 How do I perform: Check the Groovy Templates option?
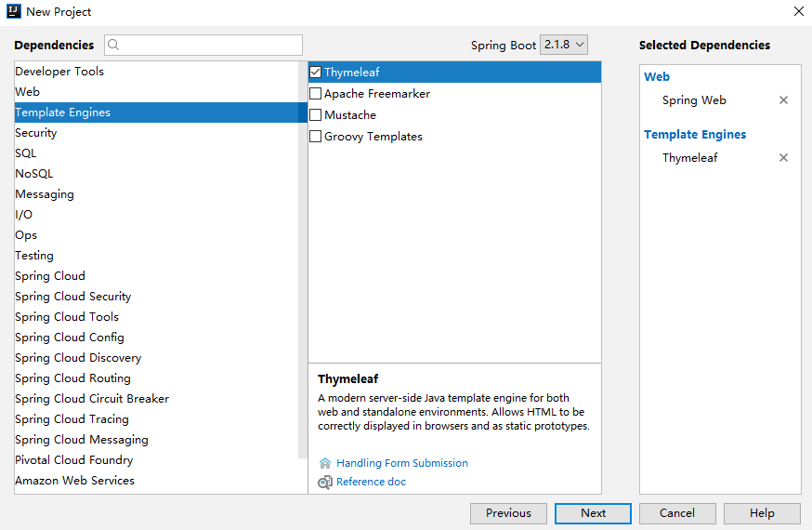[316, 137]
